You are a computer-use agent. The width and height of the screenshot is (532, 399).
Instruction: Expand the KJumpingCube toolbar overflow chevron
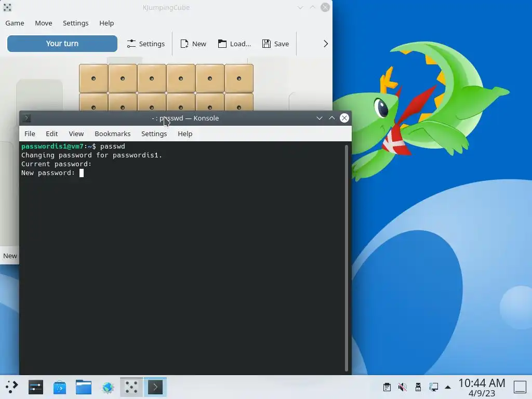[326, 44]
